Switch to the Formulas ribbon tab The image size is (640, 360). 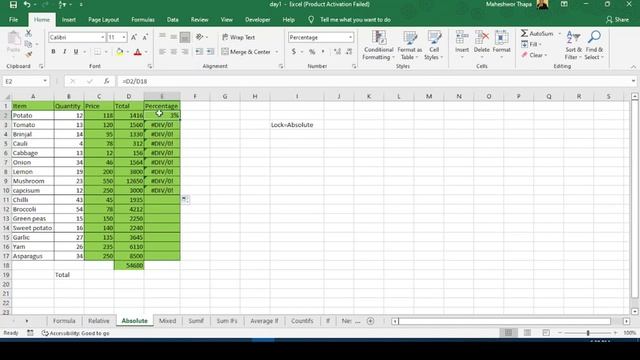pos(143,20)
